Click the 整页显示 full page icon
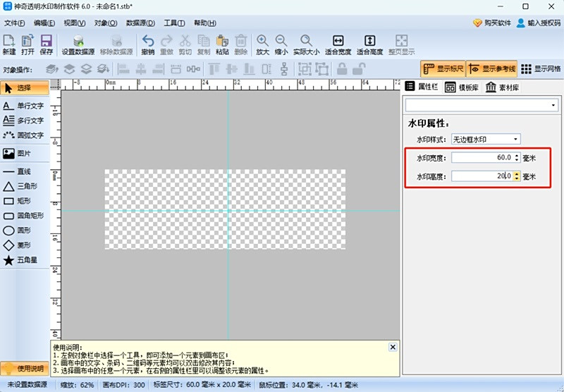 pos(401,44)
